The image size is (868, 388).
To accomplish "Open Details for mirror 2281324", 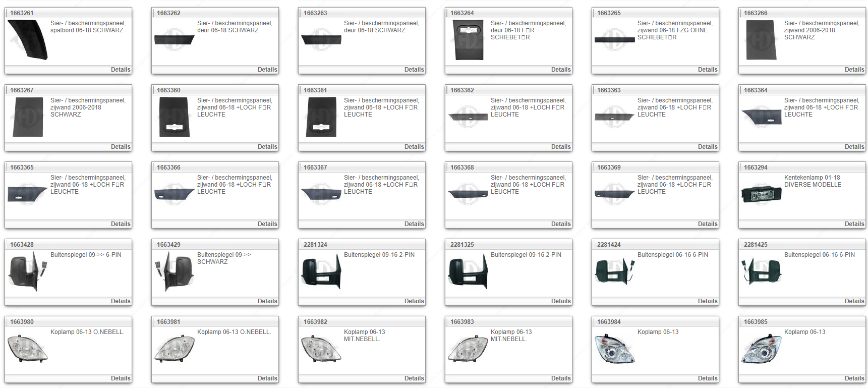I will 414,301.
